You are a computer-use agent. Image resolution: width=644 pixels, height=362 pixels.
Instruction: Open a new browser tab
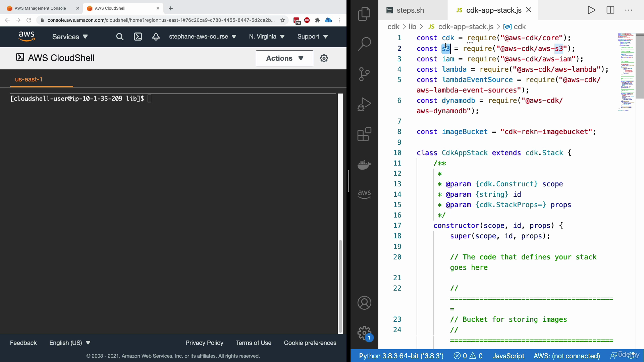[x=171, y=8]
